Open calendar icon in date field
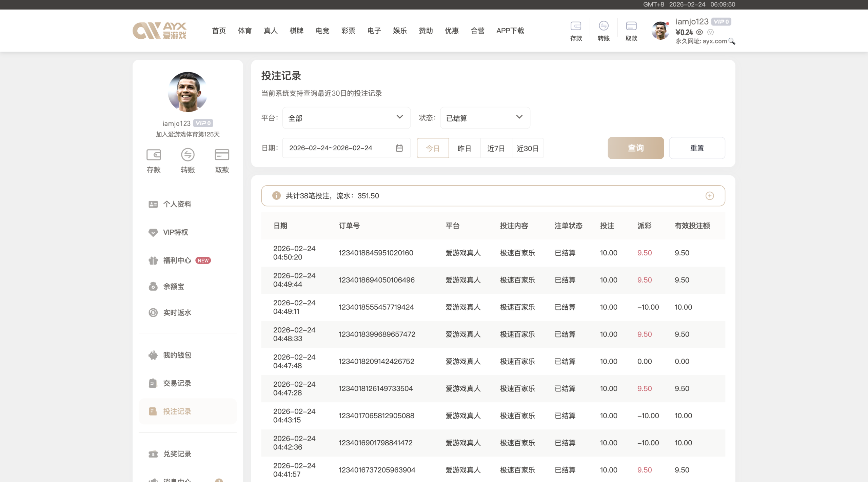 pos(399,148)
